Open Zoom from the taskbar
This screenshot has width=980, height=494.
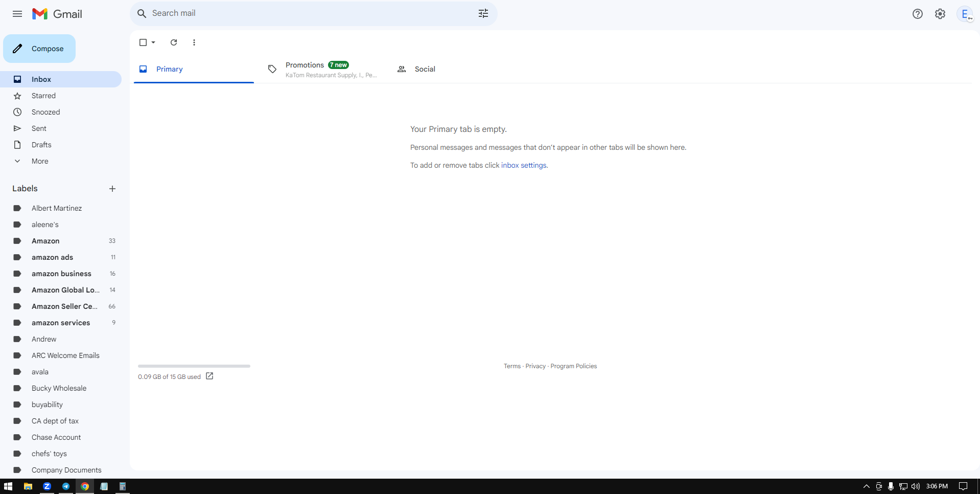click(47, 486)
